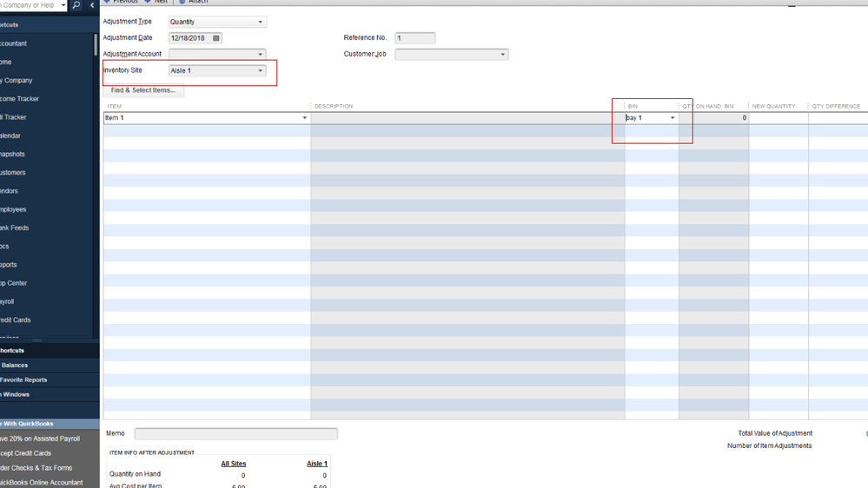The width and height of the screenshot is (868, 488).
Task: Open Accountant in the sidebar
Action: pos(13,43)
